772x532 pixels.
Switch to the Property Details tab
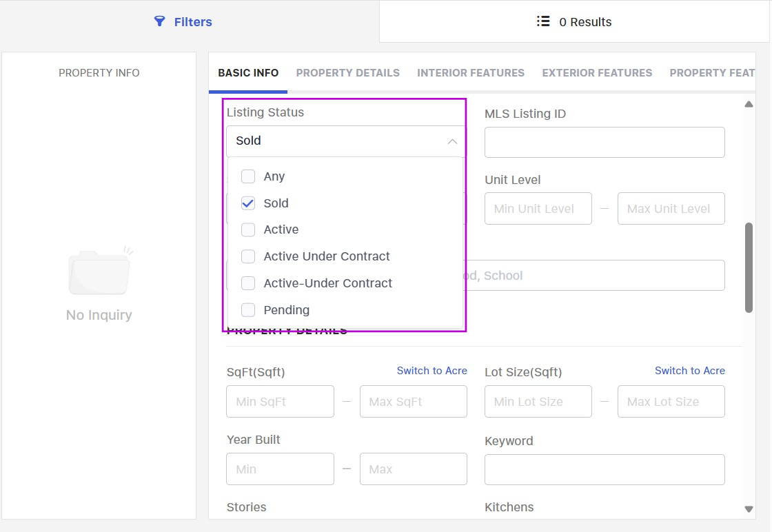[347, 73]
